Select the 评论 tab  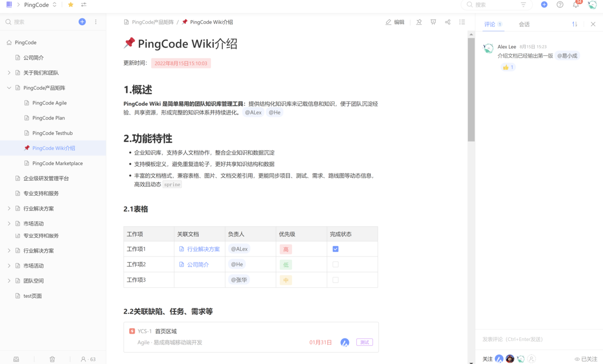[x=490, y=24]
